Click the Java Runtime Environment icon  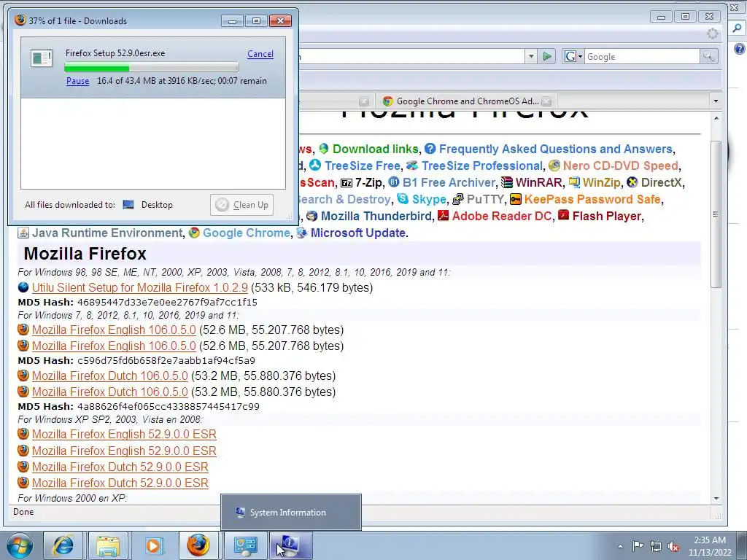coord(23,233)
